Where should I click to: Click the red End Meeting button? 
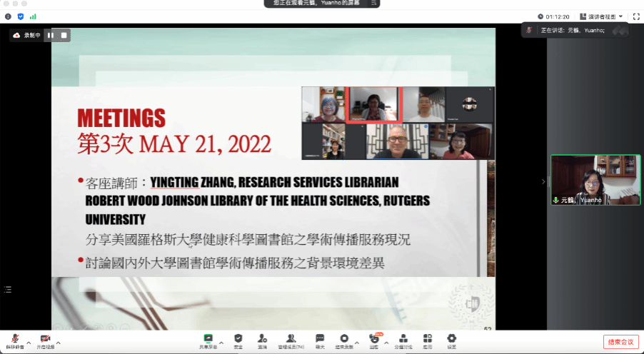pos(620,342)
